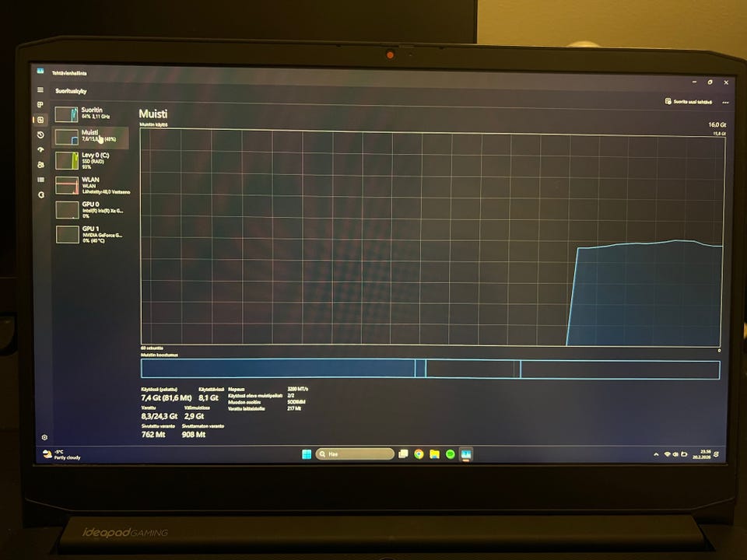The image size is (747, 560).
Task: Click the 'Muisti' page heading
Action: pyautogui.click(x=153, y=114)
